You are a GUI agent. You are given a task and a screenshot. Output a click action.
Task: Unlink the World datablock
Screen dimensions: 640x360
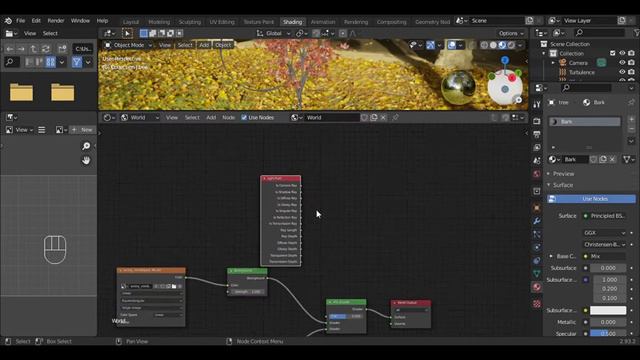pos(383,118)
